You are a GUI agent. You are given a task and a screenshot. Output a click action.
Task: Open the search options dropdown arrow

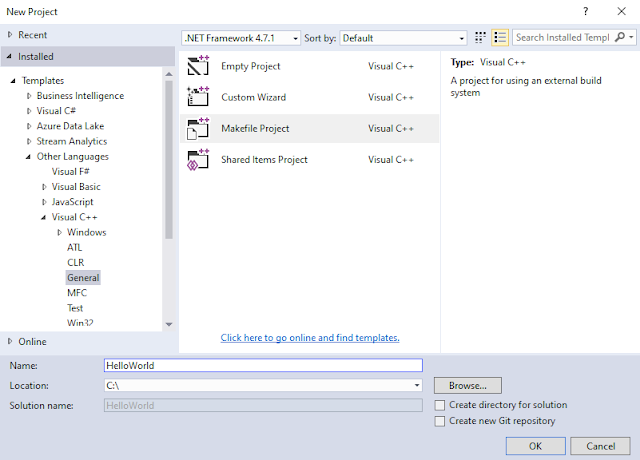[x=631, y=37]
